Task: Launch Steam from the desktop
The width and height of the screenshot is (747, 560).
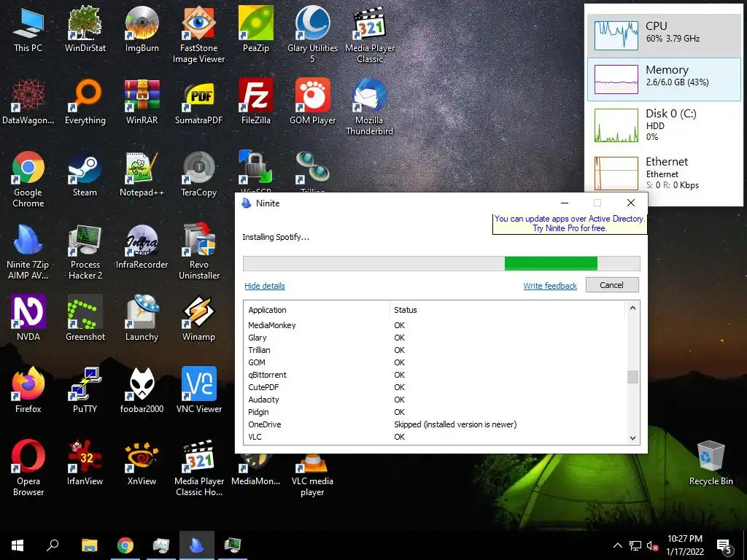Action: [85, 174]
